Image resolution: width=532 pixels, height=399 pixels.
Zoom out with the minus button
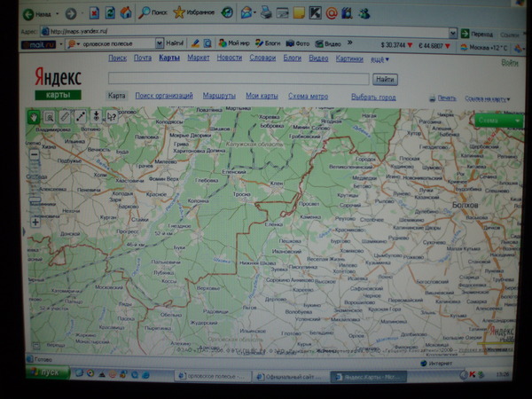point(34,153)
